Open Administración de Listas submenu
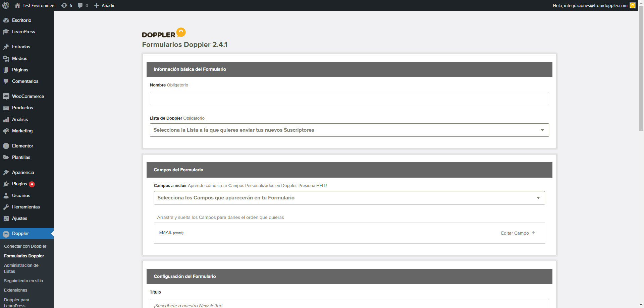Viewport: 644px width, 308px height. [x=21, y=268]
